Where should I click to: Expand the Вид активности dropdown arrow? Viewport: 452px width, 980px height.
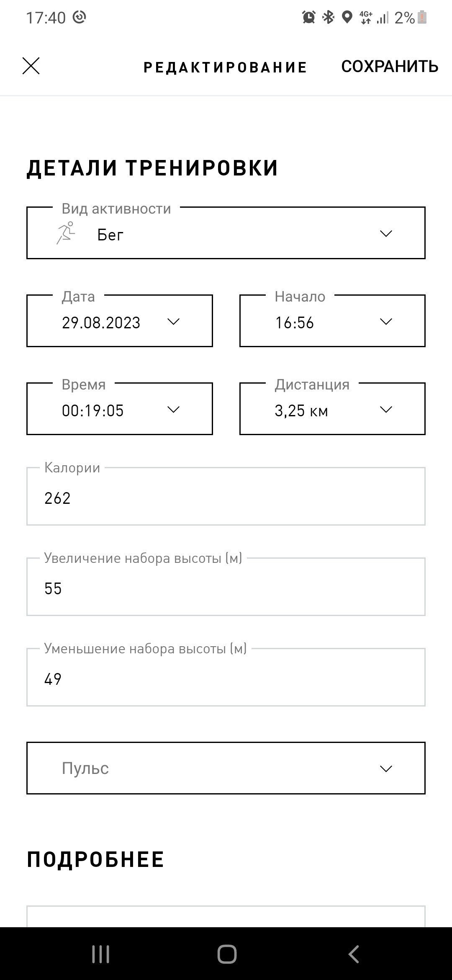pos(385,233)
